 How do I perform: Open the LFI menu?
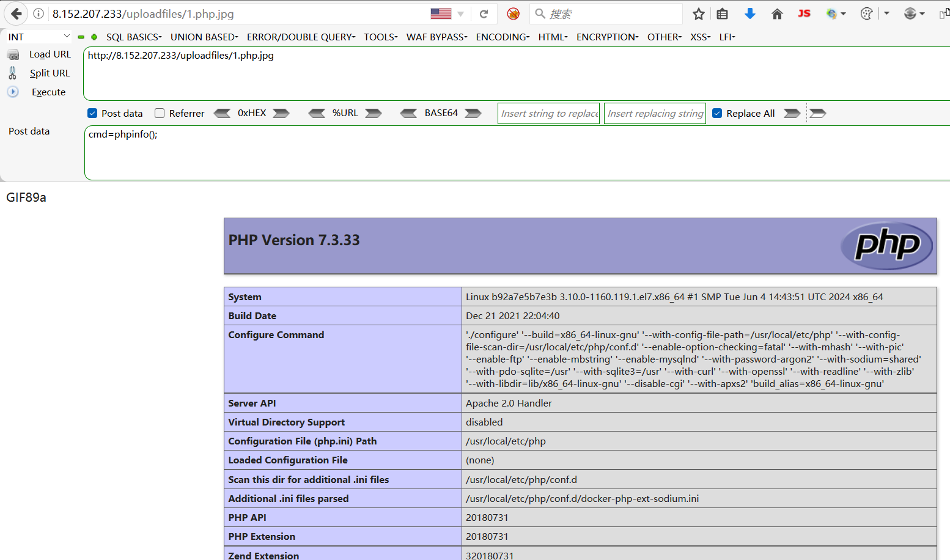click(x=727, y=37)
